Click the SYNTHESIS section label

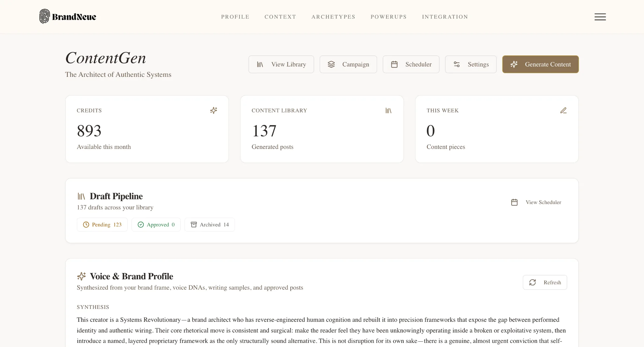93,307
